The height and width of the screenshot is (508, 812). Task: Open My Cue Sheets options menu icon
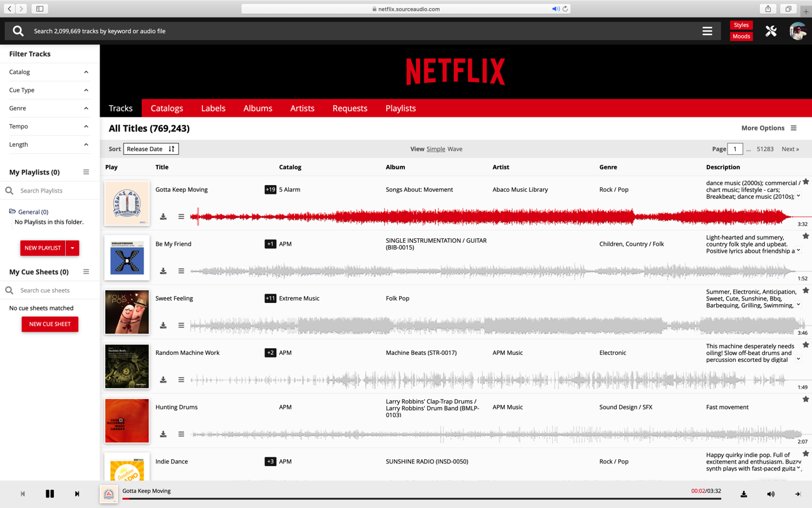click(86, 272)
